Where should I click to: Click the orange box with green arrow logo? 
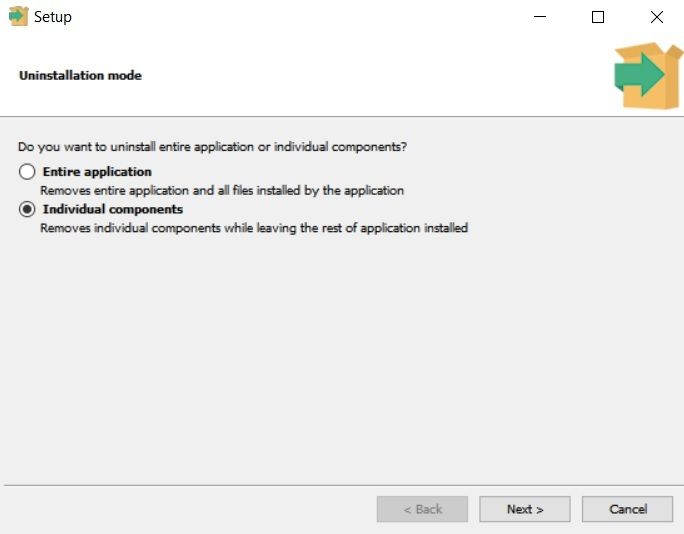click(646, 76)
